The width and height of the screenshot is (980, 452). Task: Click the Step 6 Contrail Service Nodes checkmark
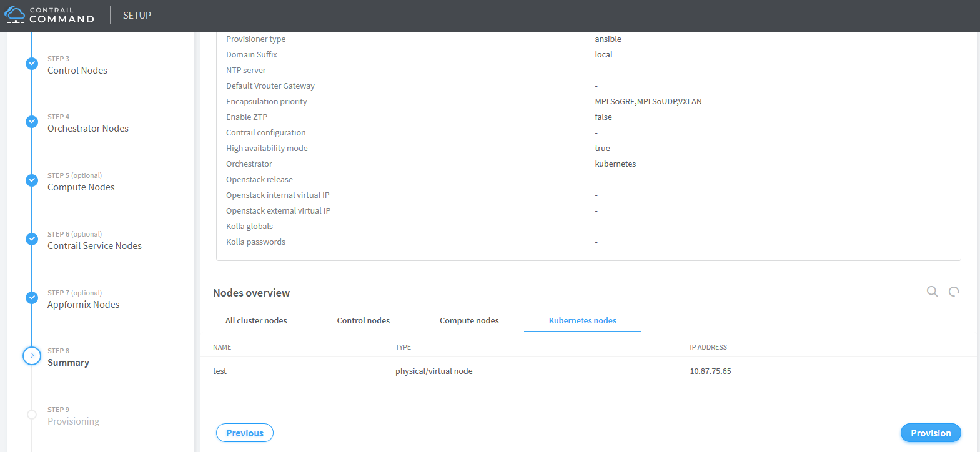pyautogui.click(x=32, y=239)
